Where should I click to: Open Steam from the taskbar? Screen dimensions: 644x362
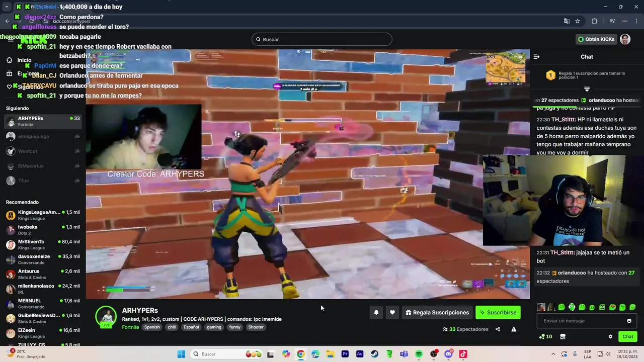click(374, 354)
